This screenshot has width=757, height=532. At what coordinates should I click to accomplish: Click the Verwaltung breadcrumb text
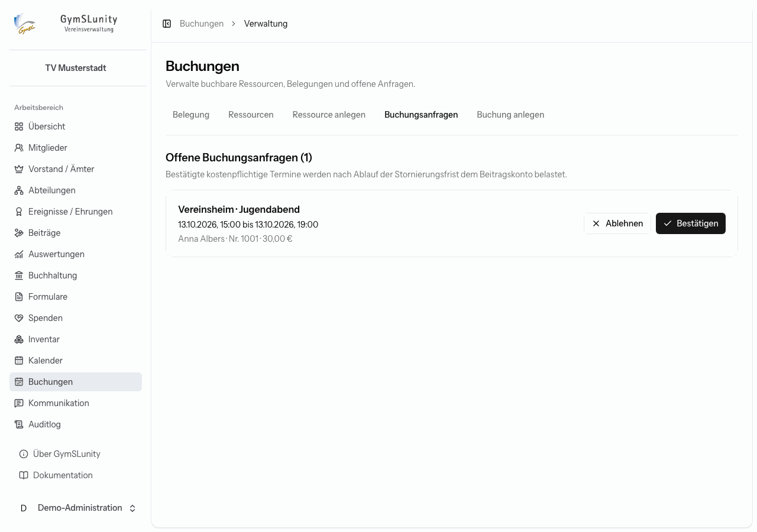266,24
